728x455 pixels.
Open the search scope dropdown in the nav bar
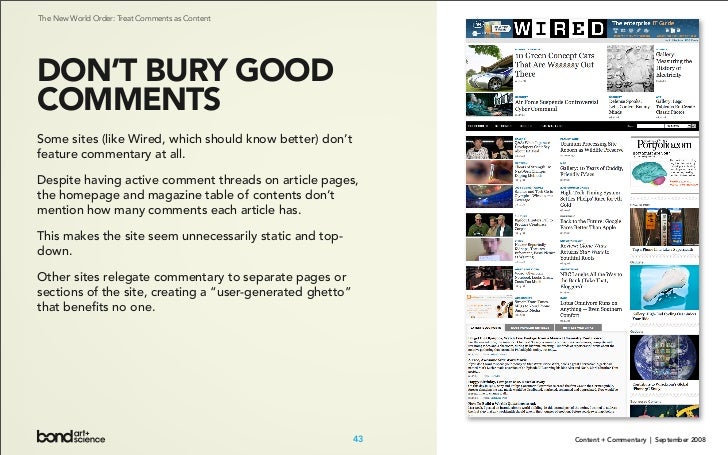[678, 126]
